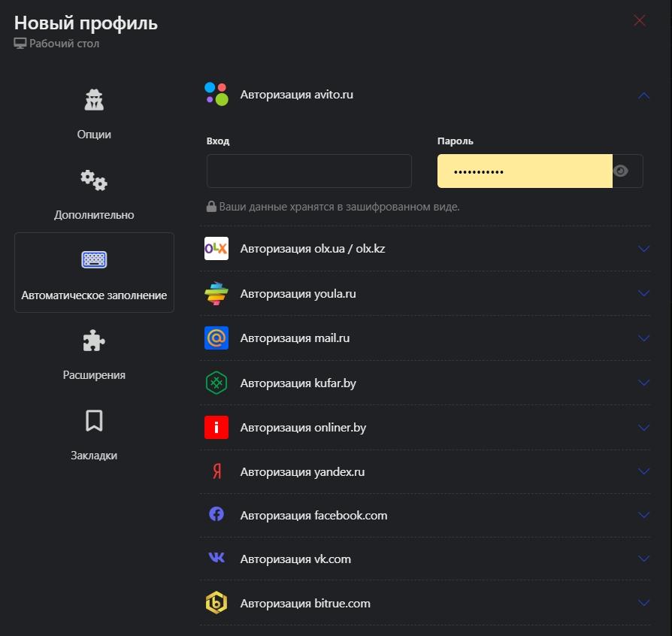This screenshot has height=636, width=672.
Task: Click the OLX logo icon
Action: [x=216, y=249]
